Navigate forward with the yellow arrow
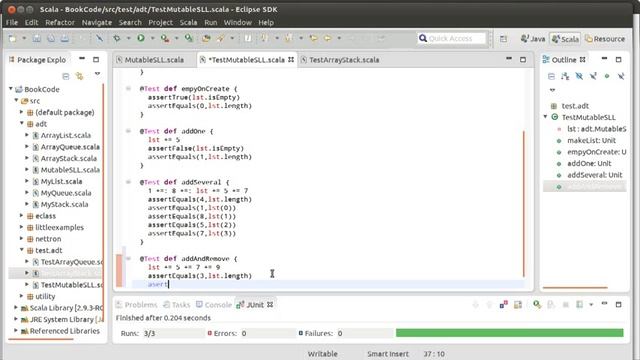Image resolution: width=640 pixels, height=360 pixels. (328, 38)
